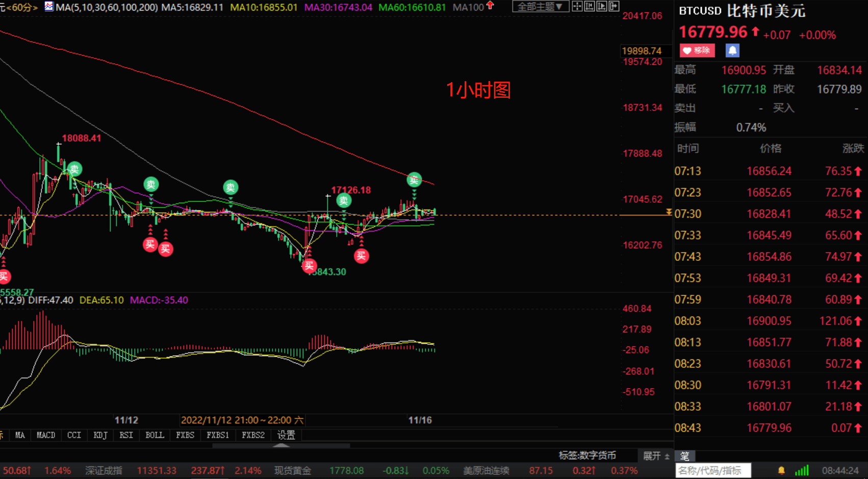
Task: Open the 全部主题 theme dropdown
Action: pos(540,7)
